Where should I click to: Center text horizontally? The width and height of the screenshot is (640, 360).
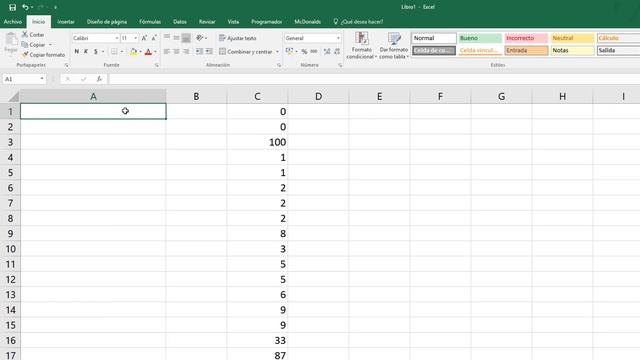(176, 51)
